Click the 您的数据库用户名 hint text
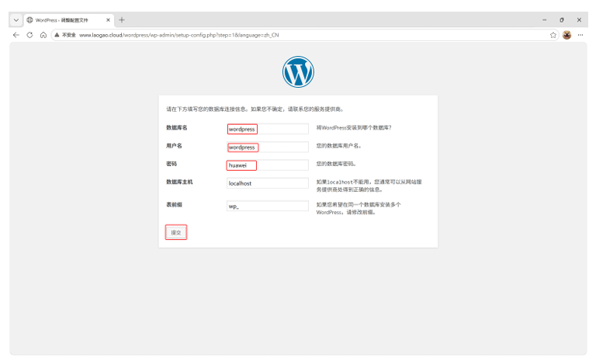This screenshot has width=596, height=364. [338, 146]
